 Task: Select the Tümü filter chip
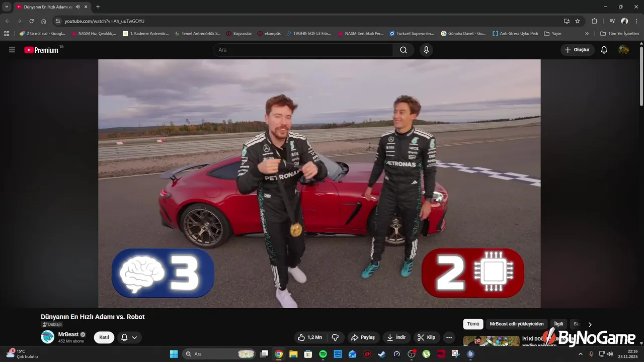[x=473, y=324]
